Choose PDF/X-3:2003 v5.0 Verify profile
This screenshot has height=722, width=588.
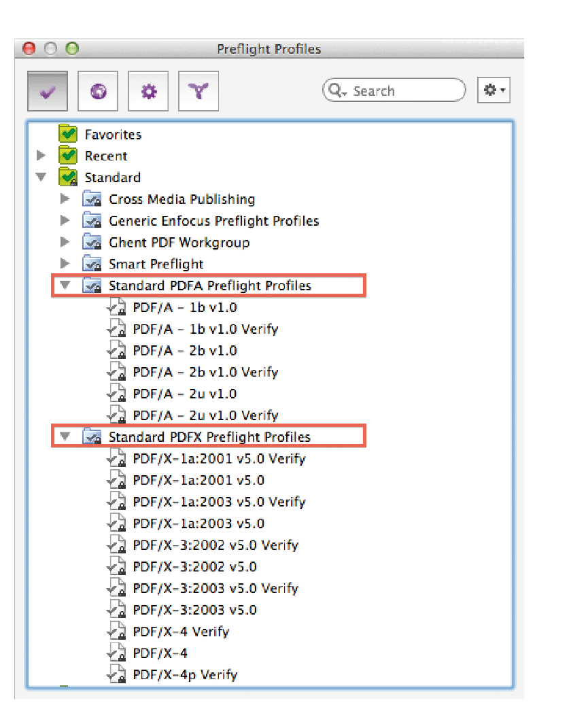click(x=215, y=589)
